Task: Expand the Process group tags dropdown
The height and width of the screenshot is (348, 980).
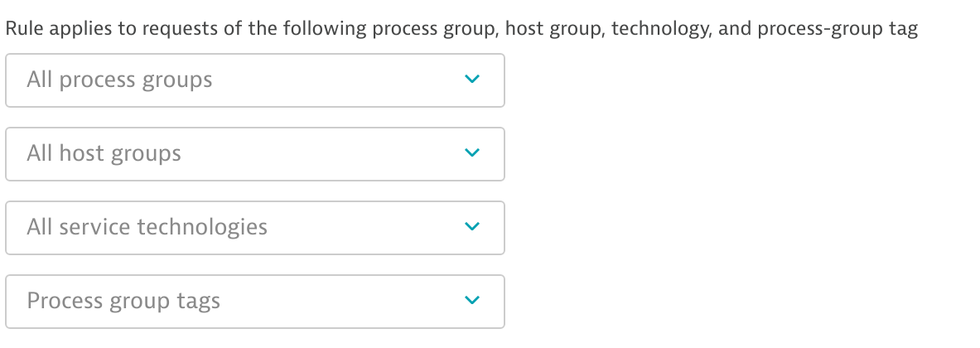Action: coord(254,302)
